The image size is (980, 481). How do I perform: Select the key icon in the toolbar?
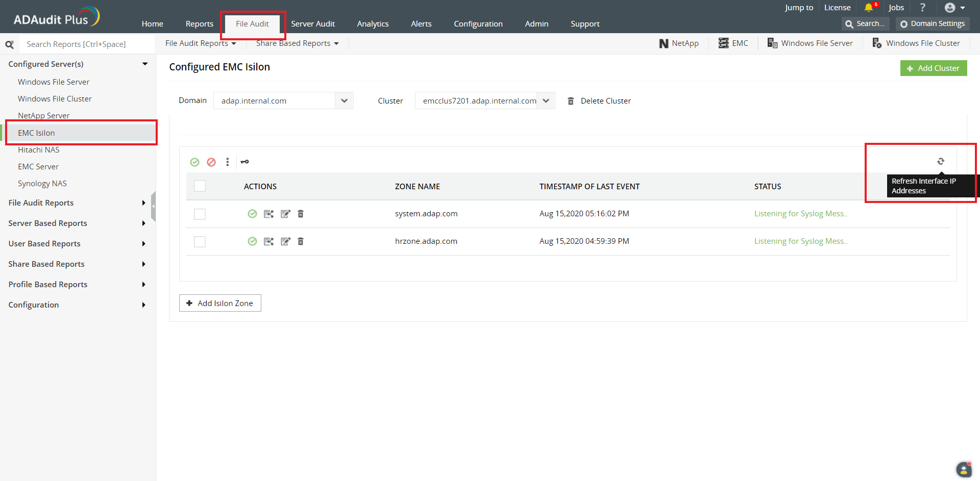[245, 162]
